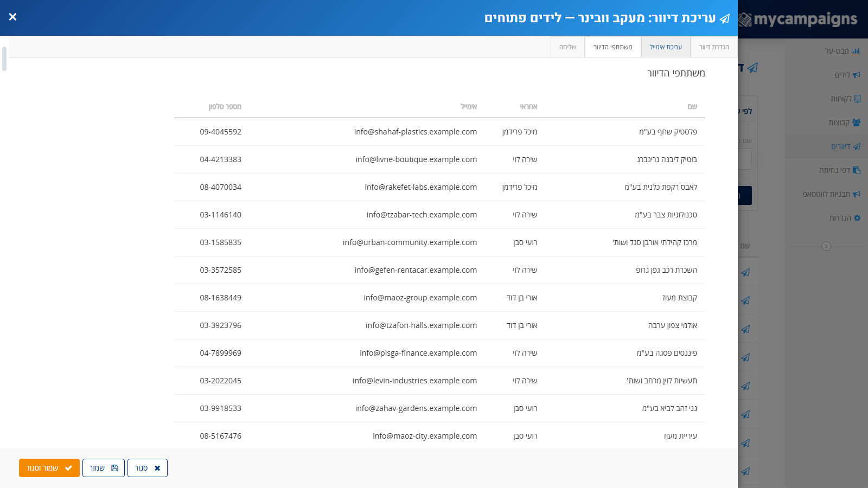The width and height of the screenshot is (868, 488).
Task: Sort by the שם (name) column header
Action: [692, 107]
